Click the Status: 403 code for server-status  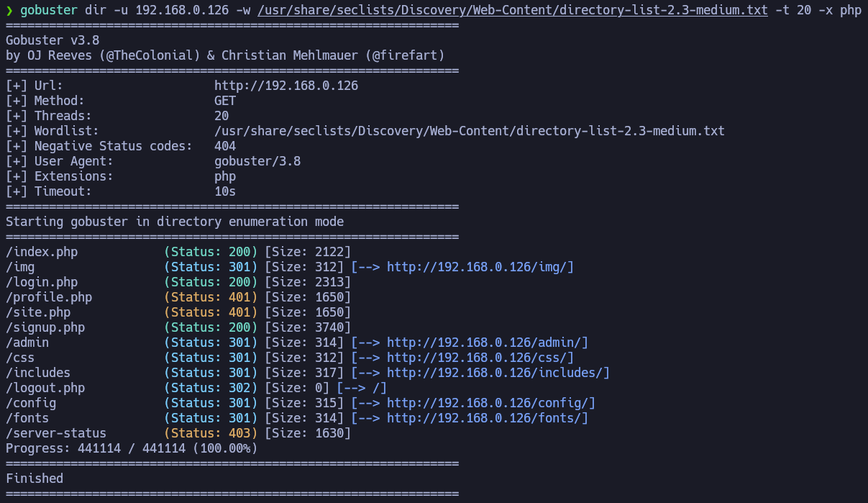[211, 433]
